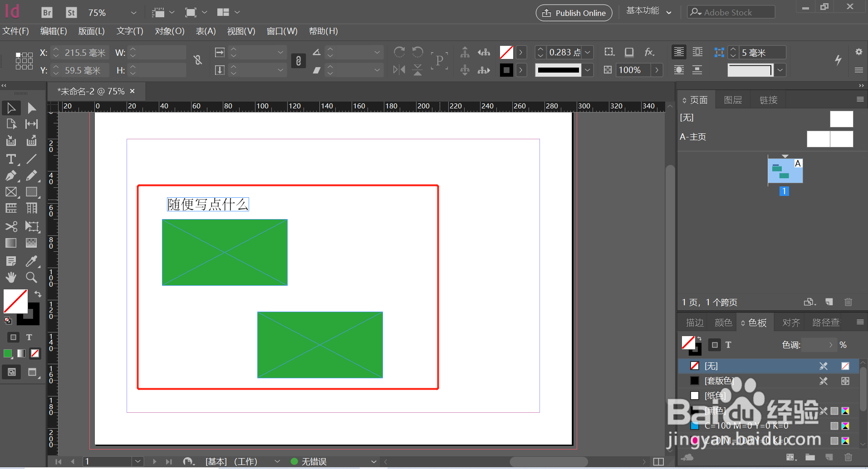The height and width of the screenshot is (469, 868).
Task: Pick the Free Transform tool
Action: (31, 226)
